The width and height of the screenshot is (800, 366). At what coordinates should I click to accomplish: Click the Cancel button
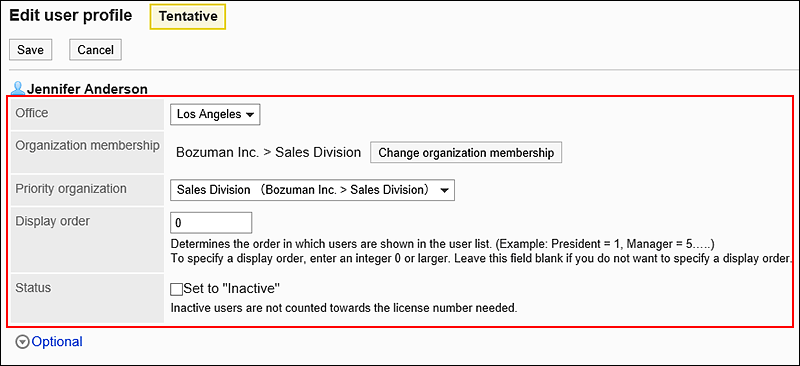coord(95,50)
